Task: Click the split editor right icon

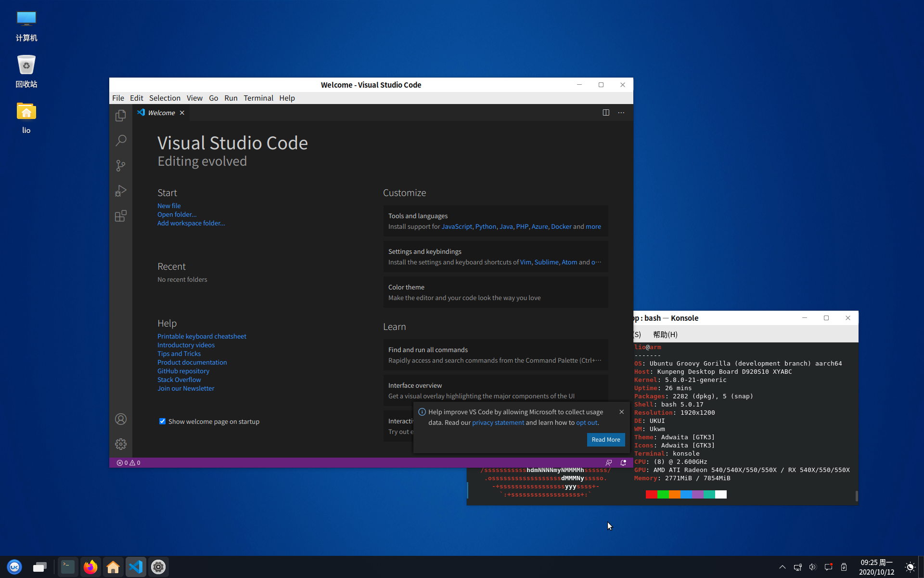Action: coord(606,113)
